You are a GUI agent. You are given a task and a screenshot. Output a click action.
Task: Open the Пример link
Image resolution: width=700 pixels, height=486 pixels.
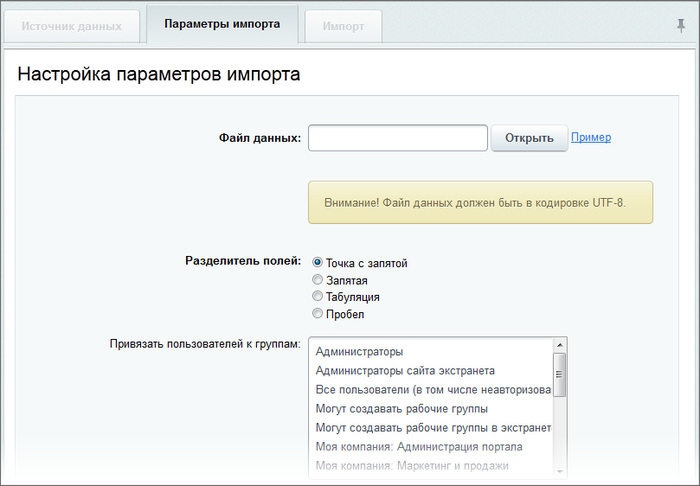click(x=591, y=137)
